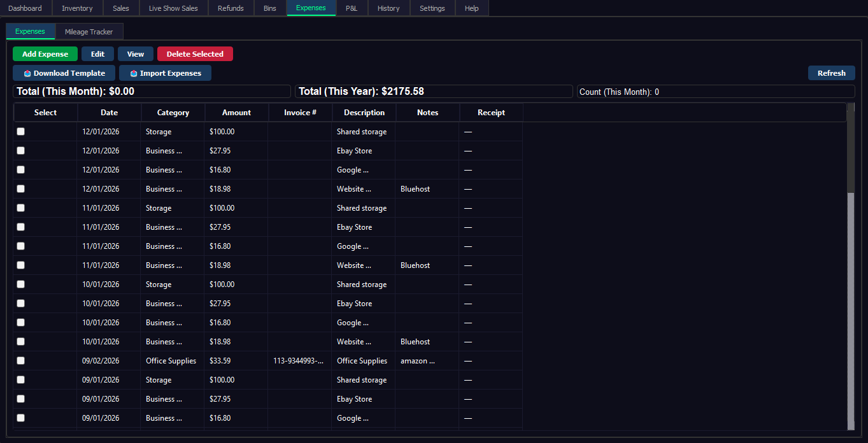
Task: Check the 09/02/2026 Office Supplies row checkbox
Action: click(x=21, y=360)
